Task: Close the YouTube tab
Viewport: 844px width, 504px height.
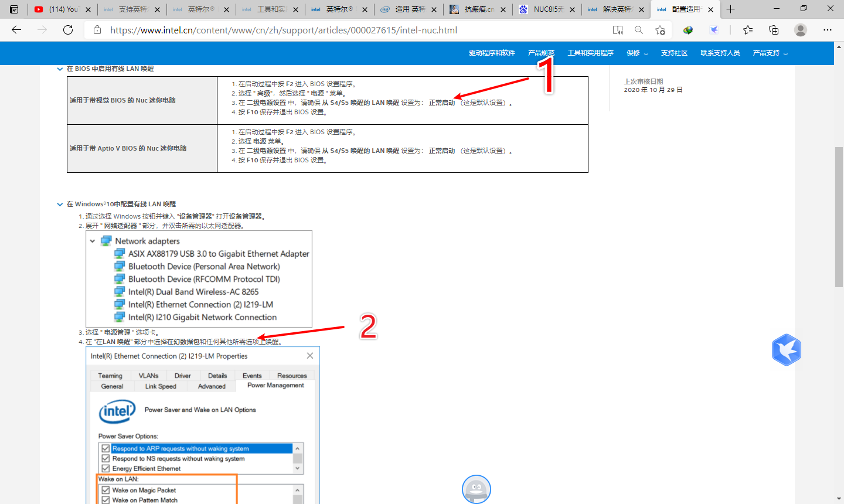Action: pos(89,9)
